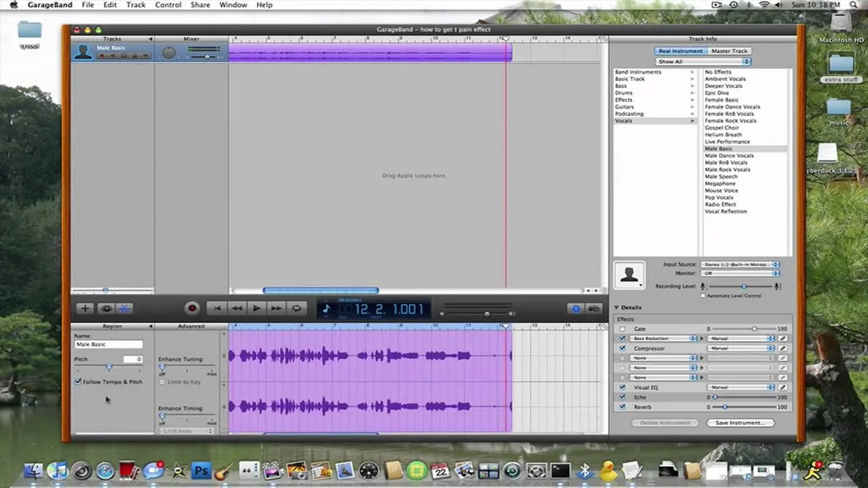Screen dimensions: 868x488
Task: Toggle the loop browser eye icon
Action: click(106, 308)
